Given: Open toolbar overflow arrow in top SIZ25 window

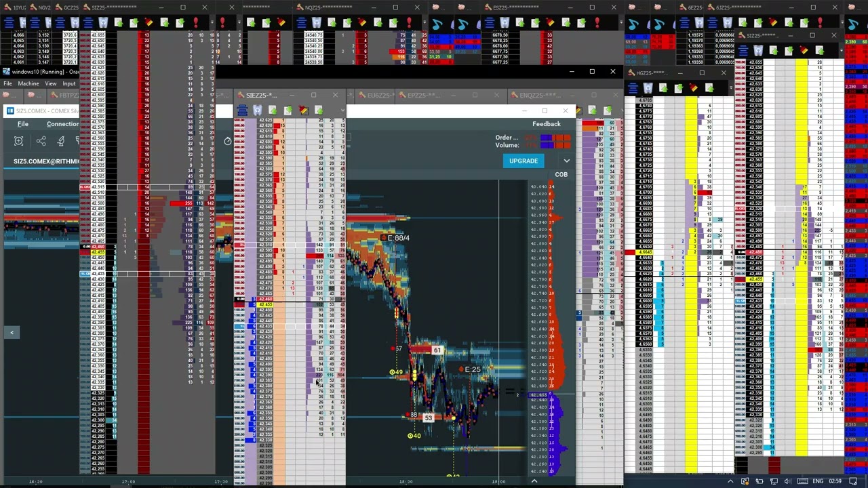Looking at the screenshot, I should click(212, 22).
